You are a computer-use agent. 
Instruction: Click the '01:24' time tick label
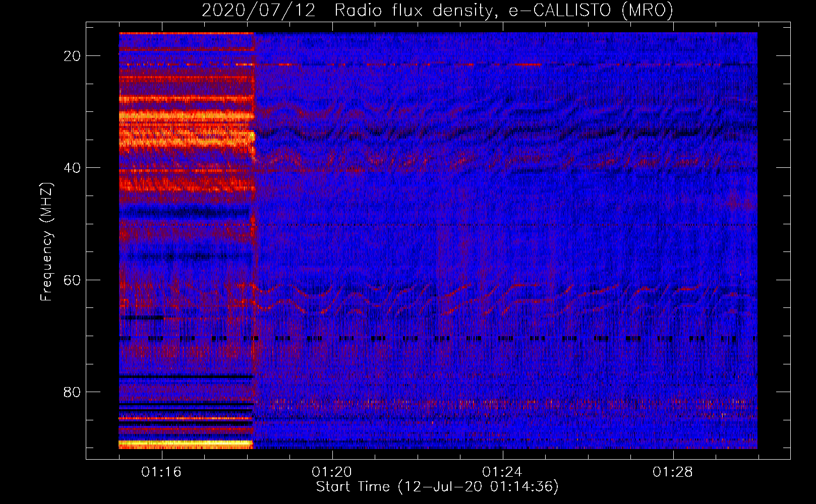502,472
